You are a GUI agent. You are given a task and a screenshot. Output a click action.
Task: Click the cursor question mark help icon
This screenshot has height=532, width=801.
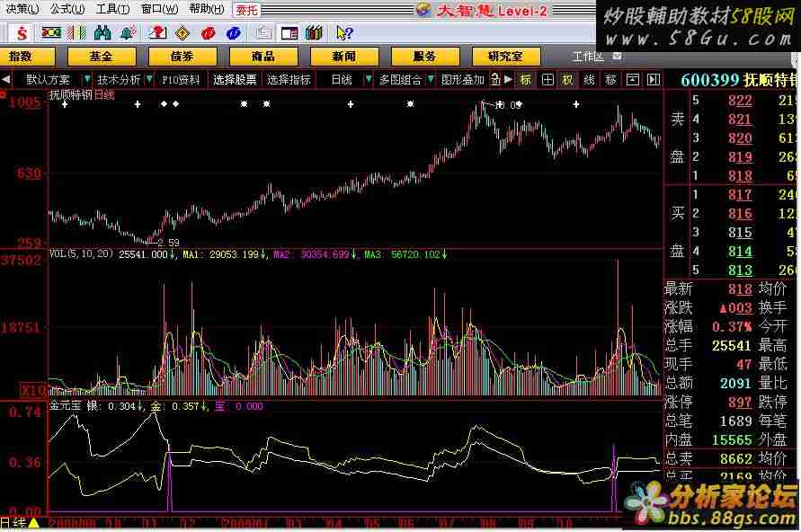point(344,33)
